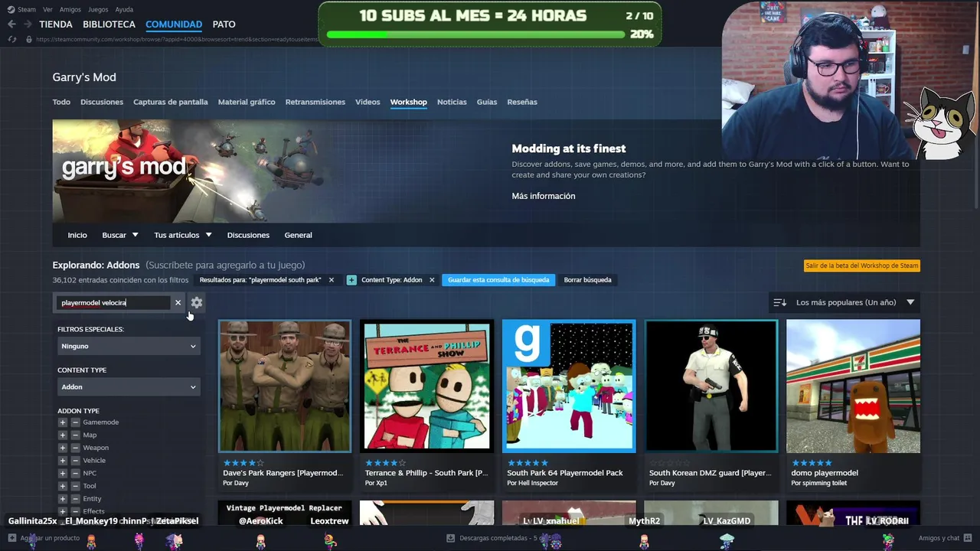980x551 pixels.
Task: Switch to Capturas de pantalla tab
Action: [171, 102]
